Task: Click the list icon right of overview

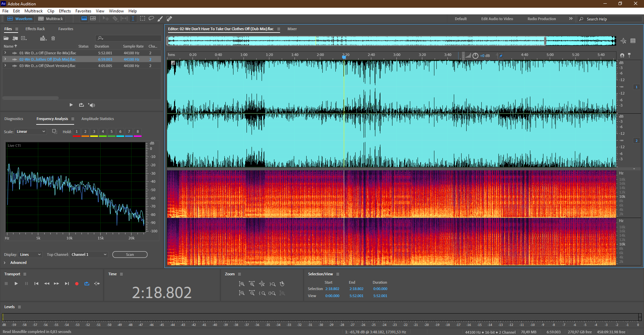Action: click(633, 41)
